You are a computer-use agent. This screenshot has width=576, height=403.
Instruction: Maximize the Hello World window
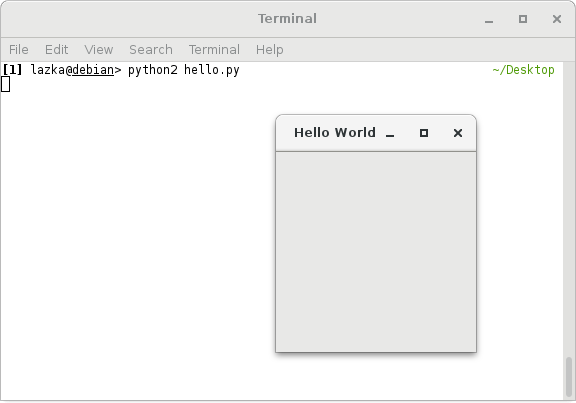click(x=424, y=133)
